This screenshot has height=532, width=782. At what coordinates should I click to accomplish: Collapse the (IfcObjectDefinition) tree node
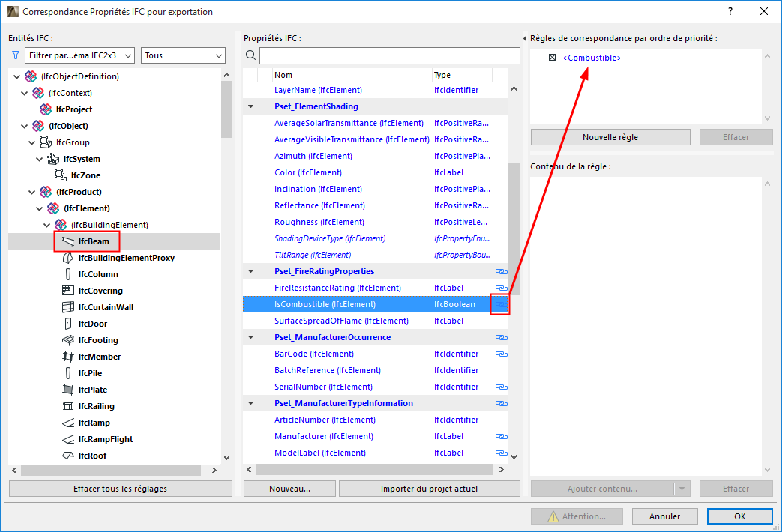coord(17,76)
